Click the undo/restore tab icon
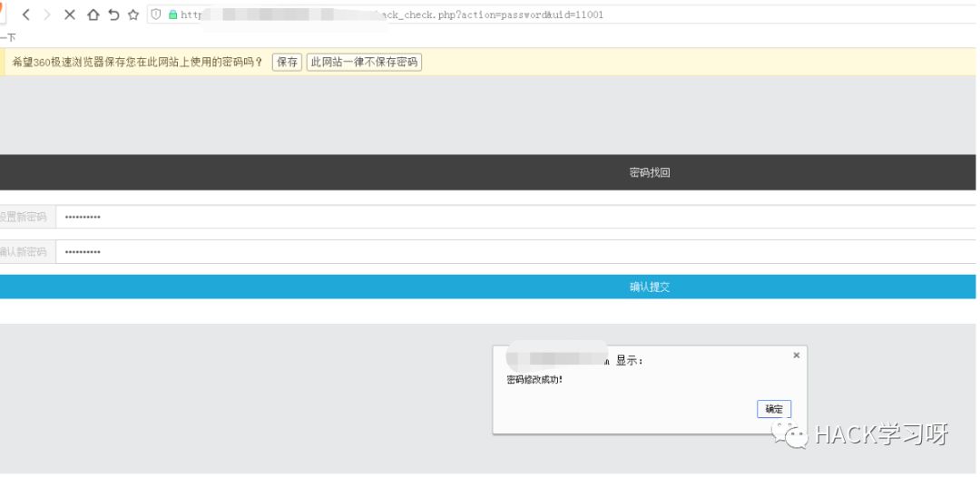The height and width of the screenshot is (477, 980). (113, 15)
